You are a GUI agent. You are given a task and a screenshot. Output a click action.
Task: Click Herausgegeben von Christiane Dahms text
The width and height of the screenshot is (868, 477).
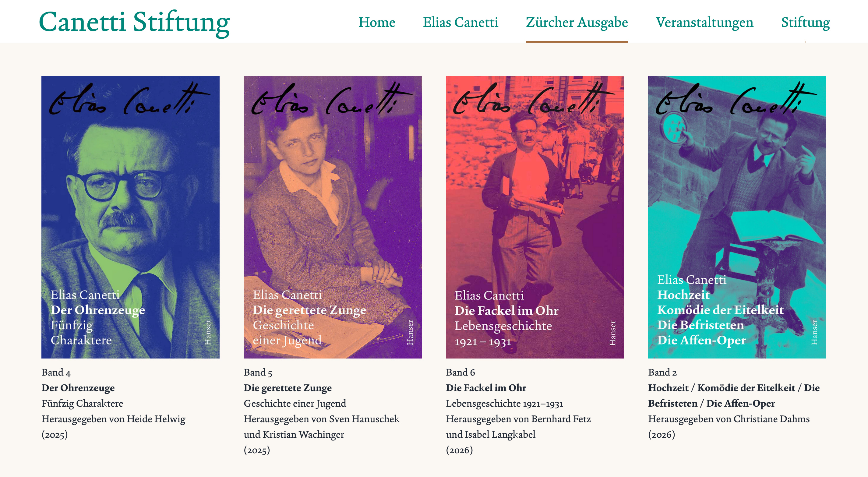pyautogui.click(x=729, y=419)
